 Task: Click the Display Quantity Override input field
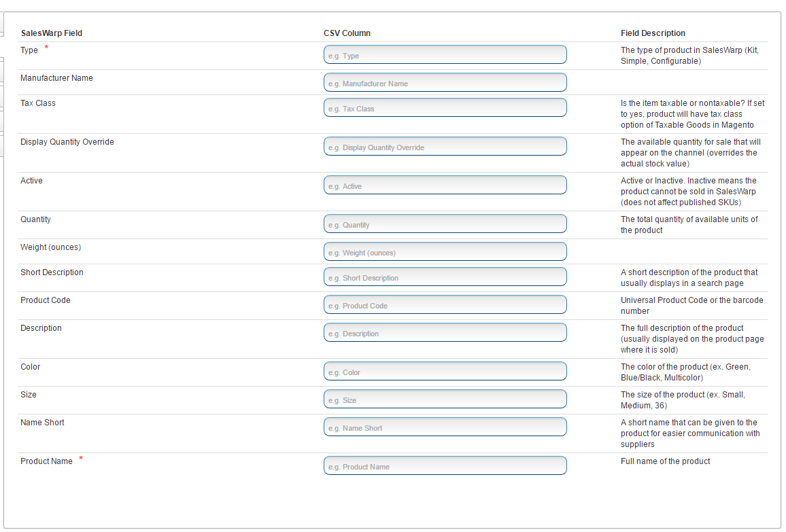pyautogui.click(x=445, y=147)
